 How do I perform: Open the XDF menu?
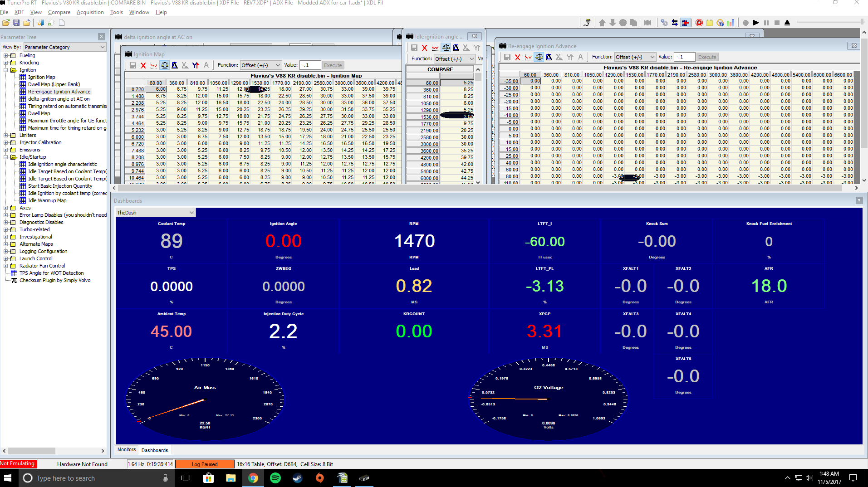click(x=19, y=12)
